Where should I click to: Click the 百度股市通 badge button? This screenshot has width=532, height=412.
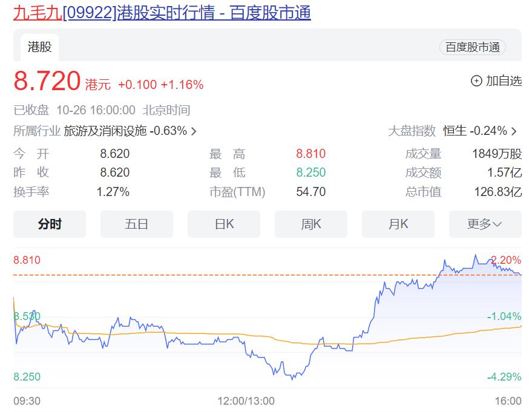pyautogui.click(x=472, y=47)
